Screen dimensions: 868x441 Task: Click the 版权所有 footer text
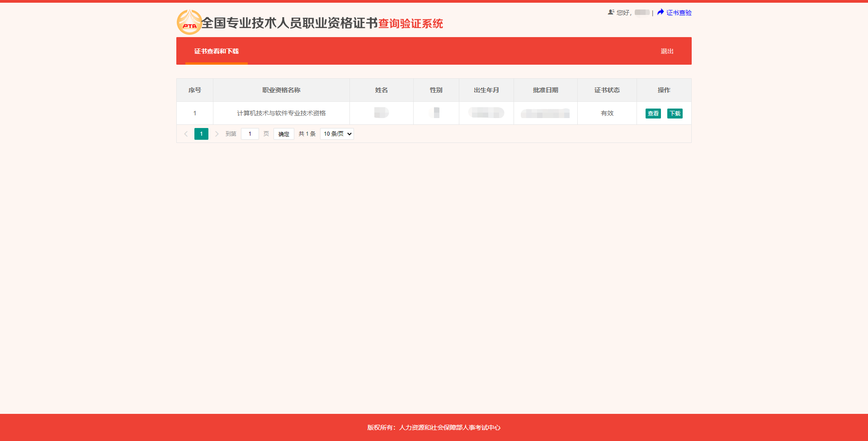(x=434, y=427)
